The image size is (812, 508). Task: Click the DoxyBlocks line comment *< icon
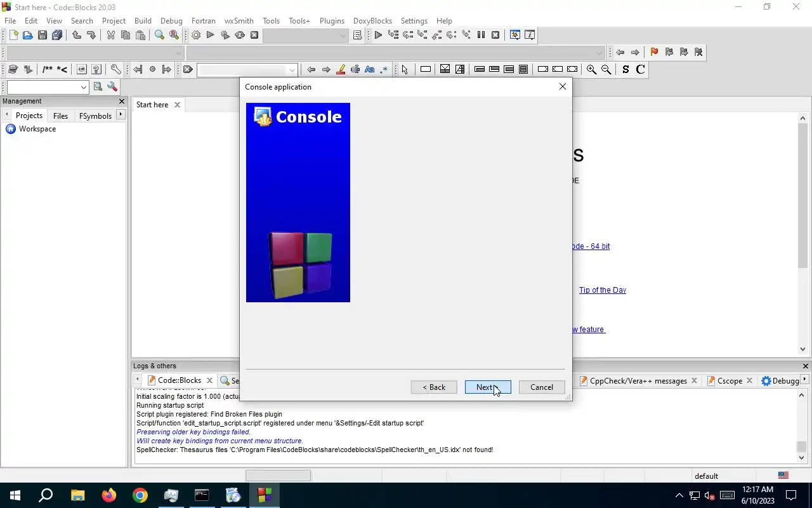[x=62, y=70]
